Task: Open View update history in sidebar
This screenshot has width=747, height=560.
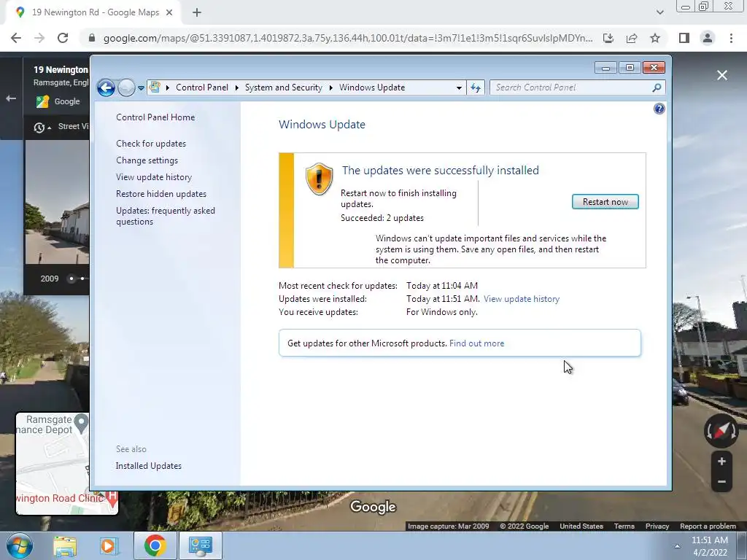Action: [154, 177]
